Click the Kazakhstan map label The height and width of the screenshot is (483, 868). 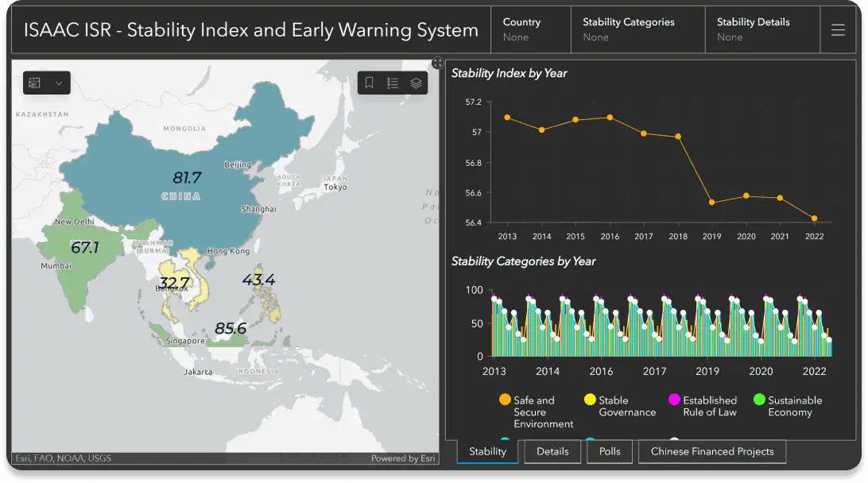[42, 114]
